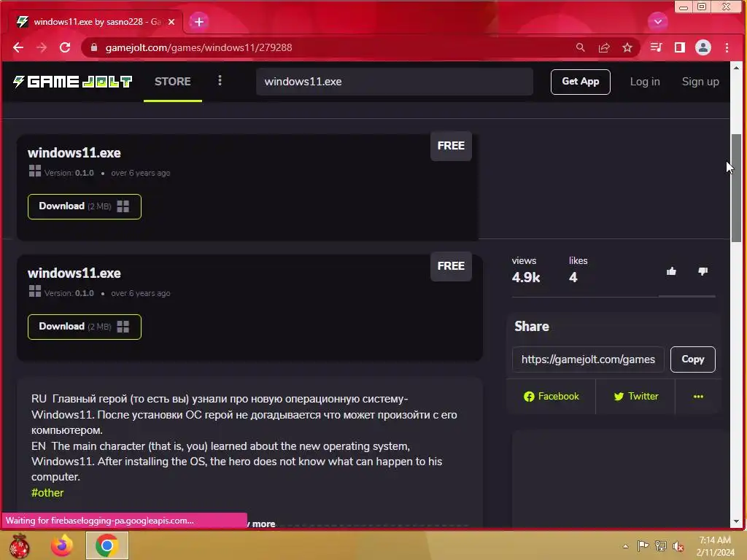This screenshot has height=560, width=747.
Task: Reload the page
Action: pos(65,47)
